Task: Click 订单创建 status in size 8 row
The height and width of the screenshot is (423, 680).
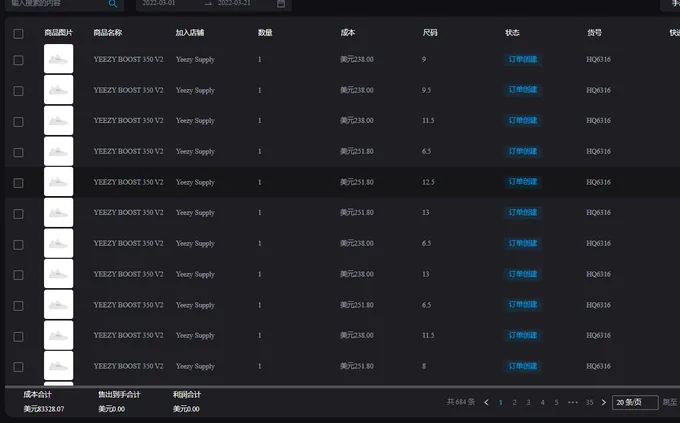Action: (523, 366)
